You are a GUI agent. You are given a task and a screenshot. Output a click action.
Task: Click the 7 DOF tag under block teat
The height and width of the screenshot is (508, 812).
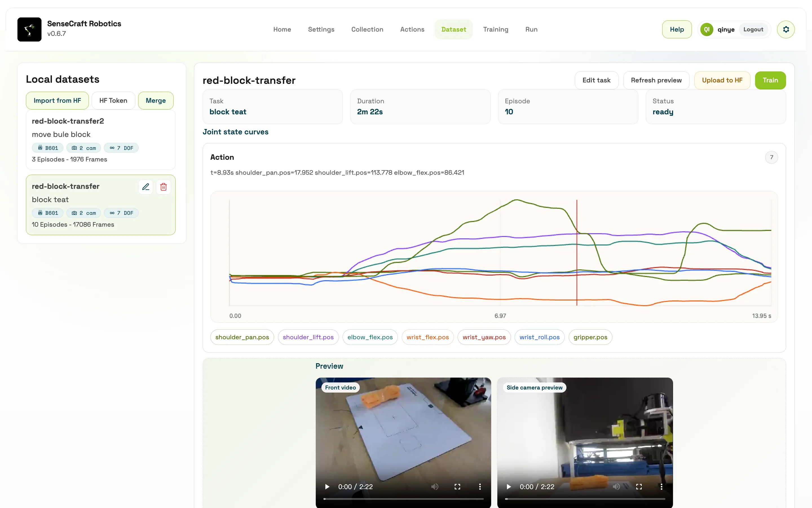coord(121,213)
